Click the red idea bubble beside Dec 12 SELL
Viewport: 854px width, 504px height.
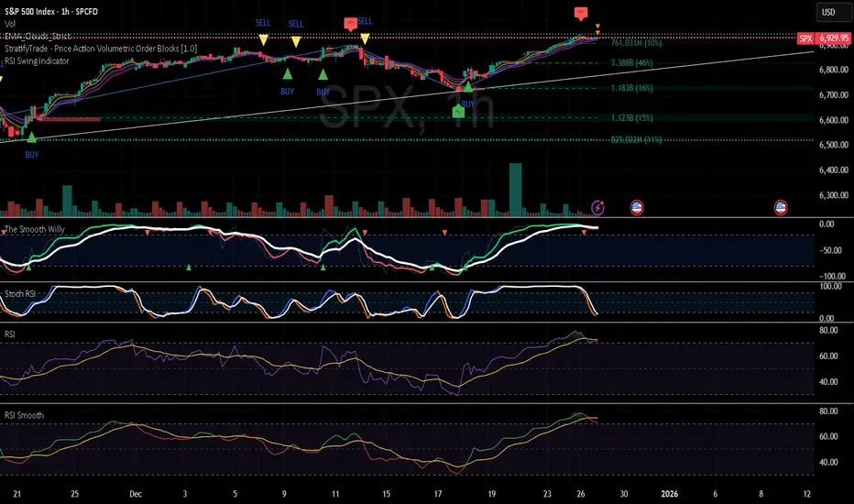click(x=351, y=24)
